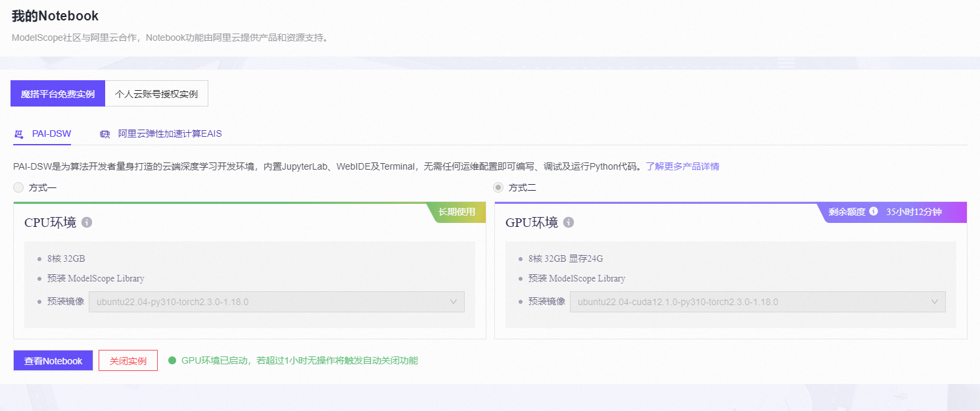Click info icon next to 剩余额度
Viewport: 980px width, 411px height.
(874, 212)
